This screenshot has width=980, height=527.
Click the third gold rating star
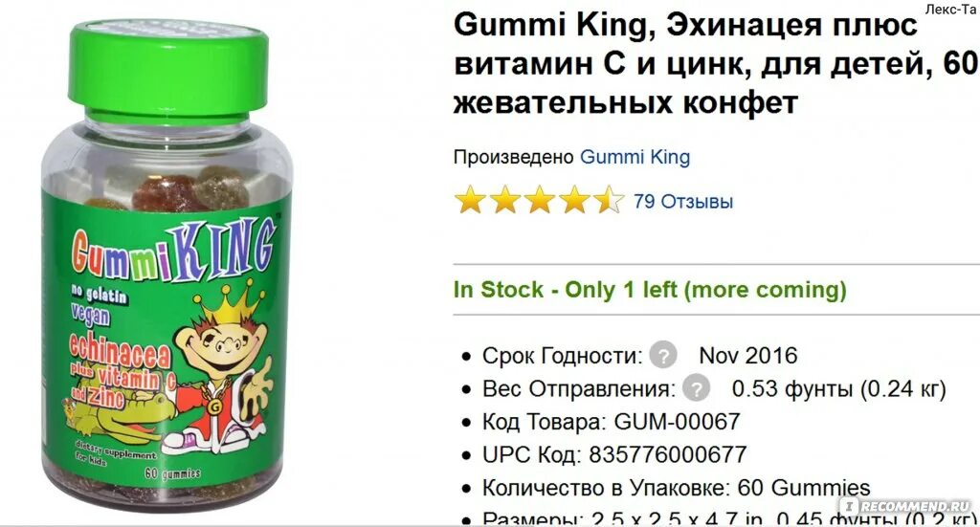[x=540, y=201]
